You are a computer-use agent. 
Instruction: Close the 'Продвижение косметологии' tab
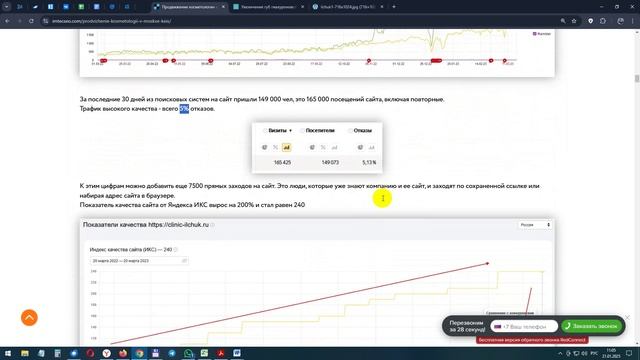(223, 7)
